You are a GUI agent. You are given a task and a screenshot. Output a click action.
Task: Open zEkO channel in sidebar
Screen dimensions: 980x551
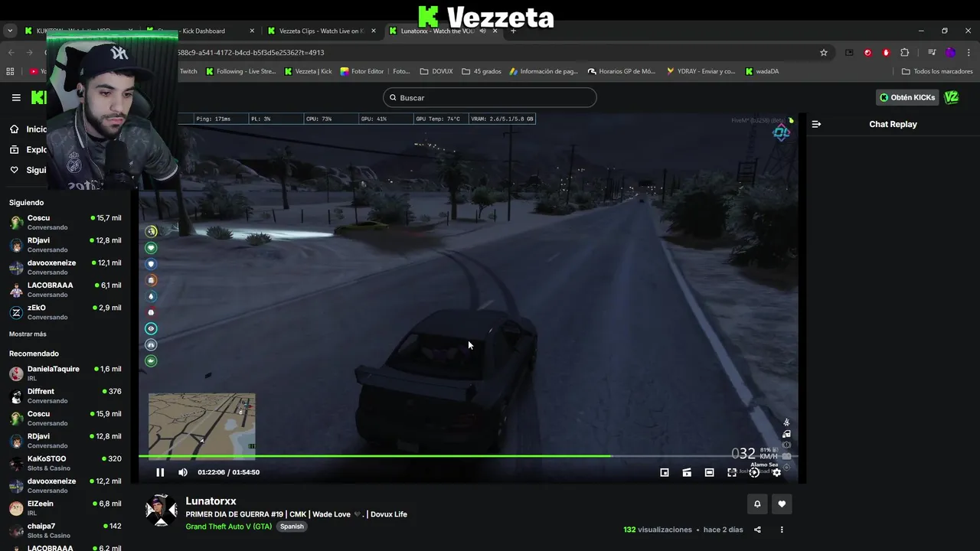pyautogui.click(x=65, y=312)
